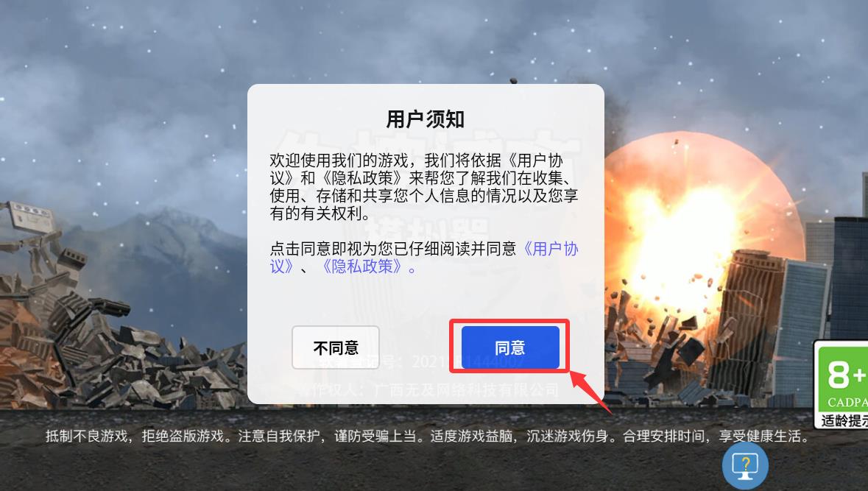Click the blue 同意 button
868x491 pixels.
(x=510, y=347)
